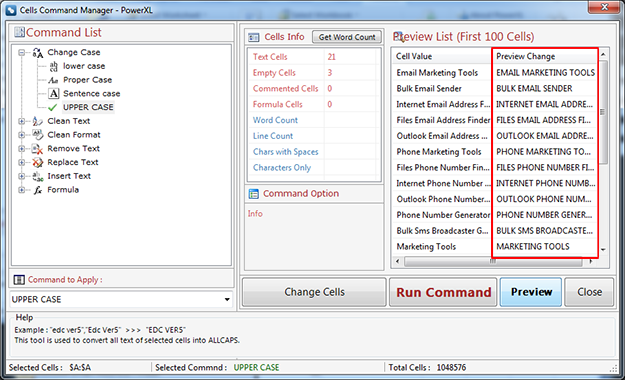Viewport: 625px width, 380px height.
Task: Select the Replace Text category label
Action: (x=73, y=162)
